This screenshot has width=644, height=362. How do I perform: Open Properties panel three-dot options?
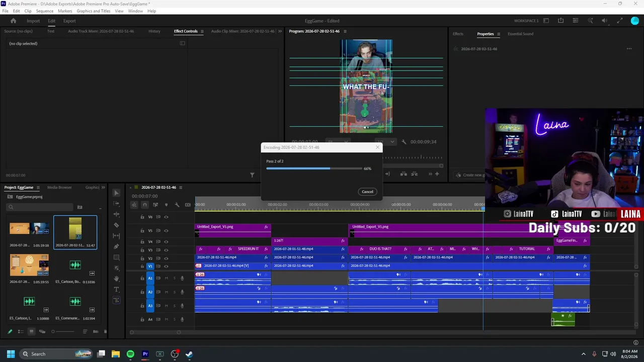629,49
